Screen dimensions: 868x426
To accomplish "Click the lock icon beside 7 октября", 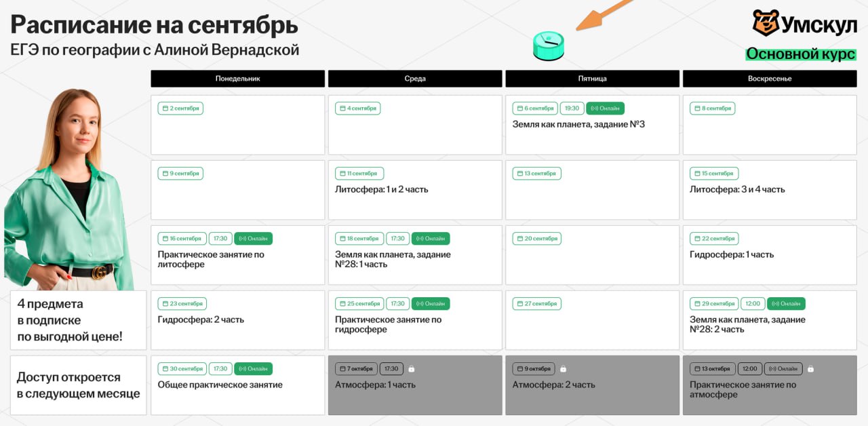I will [x=412, y=369].
